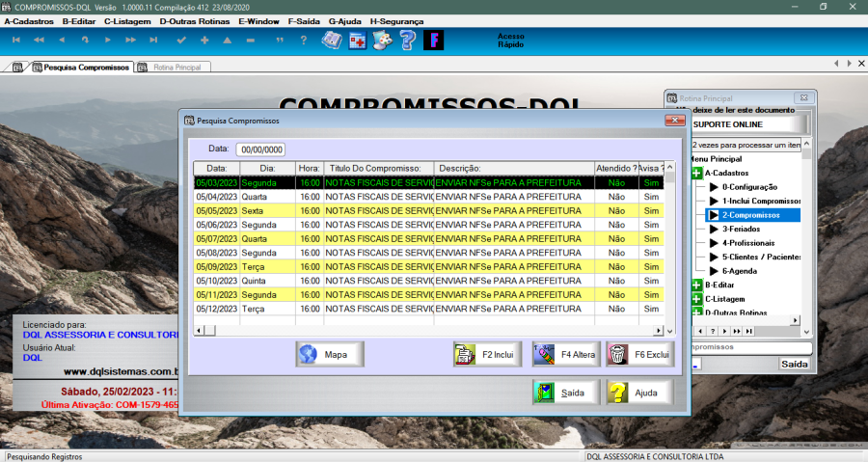Collapse the A-Cadastros tree node
The width and height of the screenshot is (868, 462).
[x=696, y=173]
